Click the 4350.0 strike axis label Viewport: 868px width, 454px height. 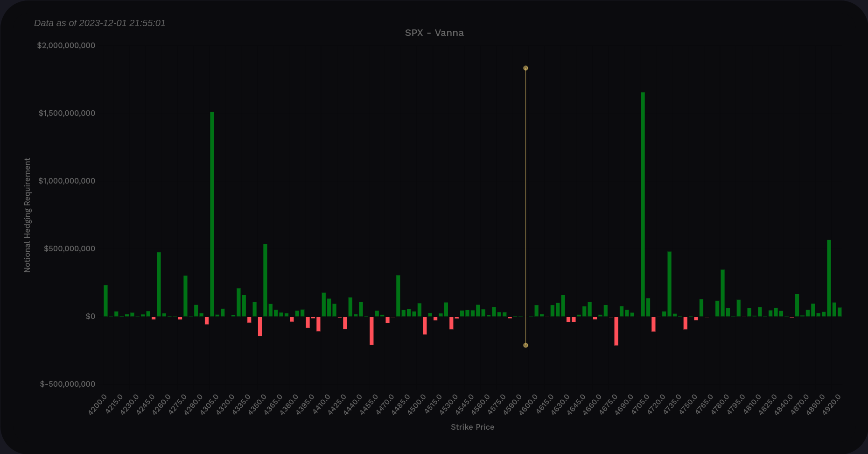(x=257, y=404)
